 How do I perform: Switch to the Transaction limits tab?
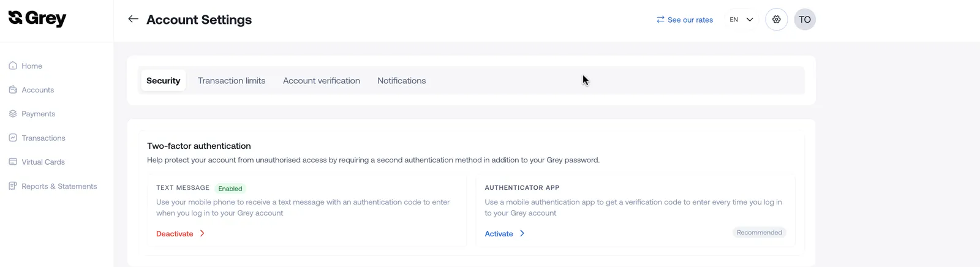tap(232, 81)
